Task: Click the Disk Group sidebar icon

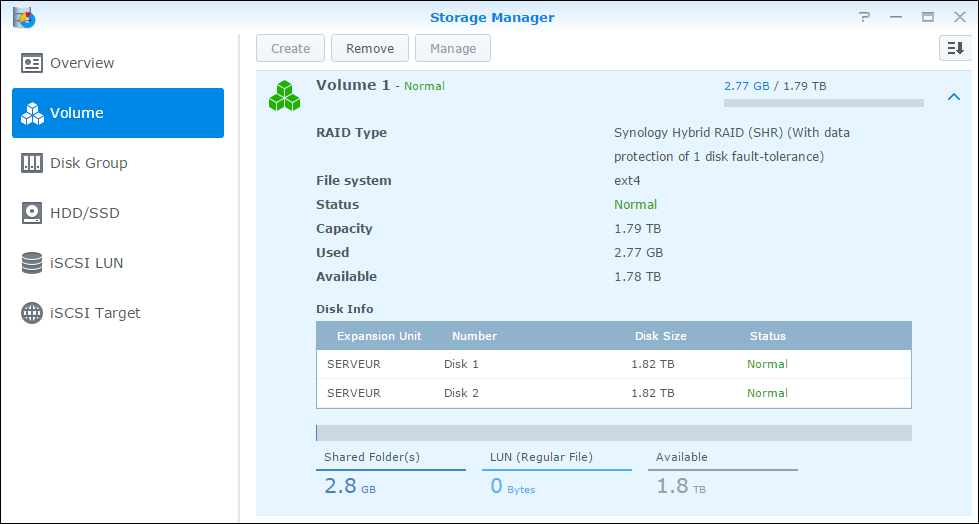Action: (x=32, y=163)
